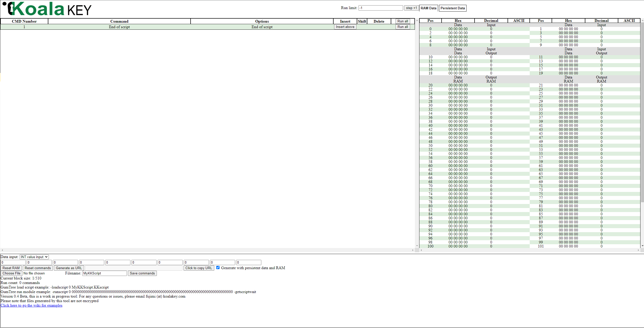Click Run all in header row
The image size is (644, 328).
tap(403, 21)
